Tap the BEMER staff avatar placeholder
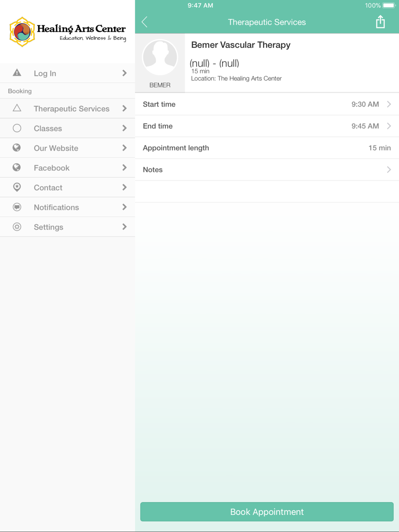 click(x=160, y=57)
